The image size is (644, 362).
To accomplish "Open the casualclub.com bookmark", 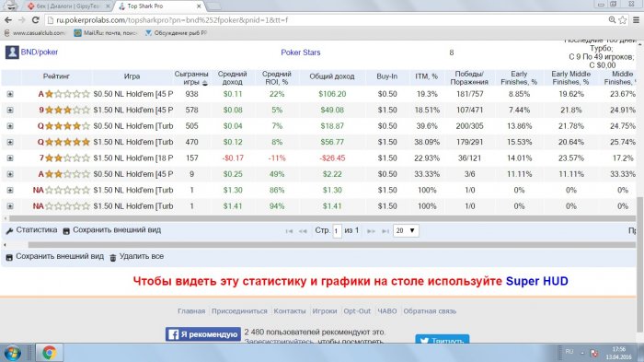I will coord(35,33).
